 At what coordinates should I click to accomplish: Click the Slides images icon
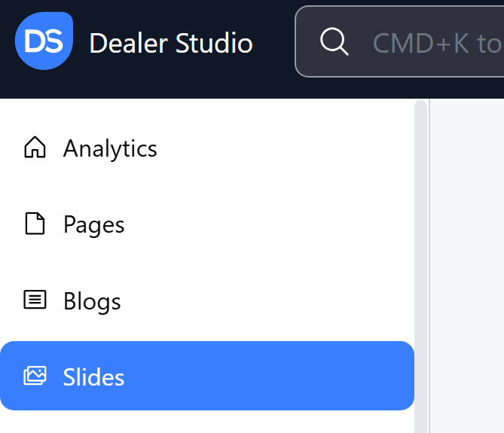click(x=35, y=376)
